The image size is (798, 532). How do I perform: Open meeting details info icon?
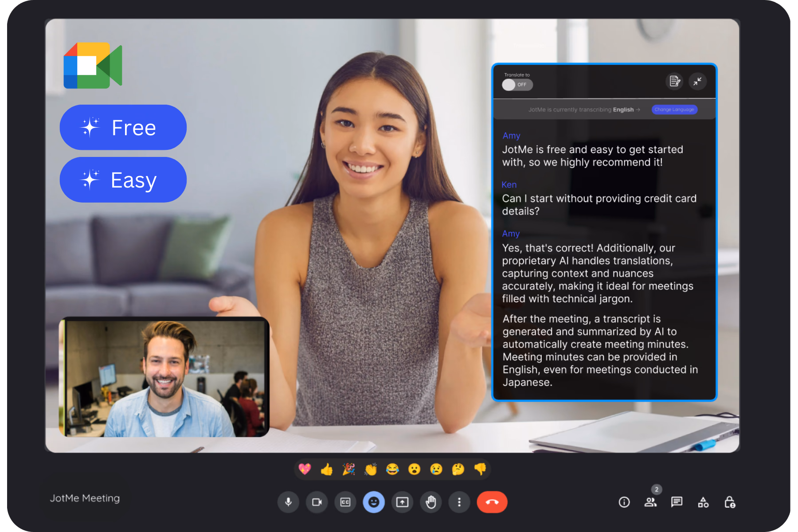tap(624, 502)
